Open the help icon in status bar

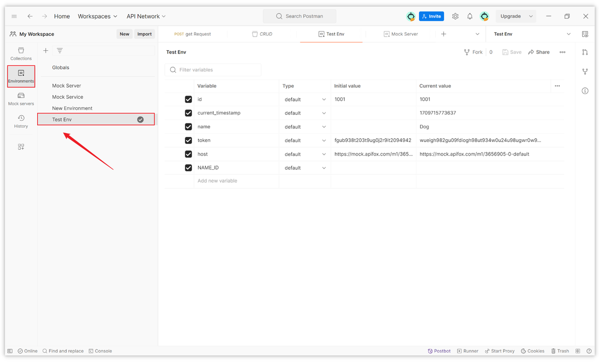pyautogui.click(x=589, y=351)
